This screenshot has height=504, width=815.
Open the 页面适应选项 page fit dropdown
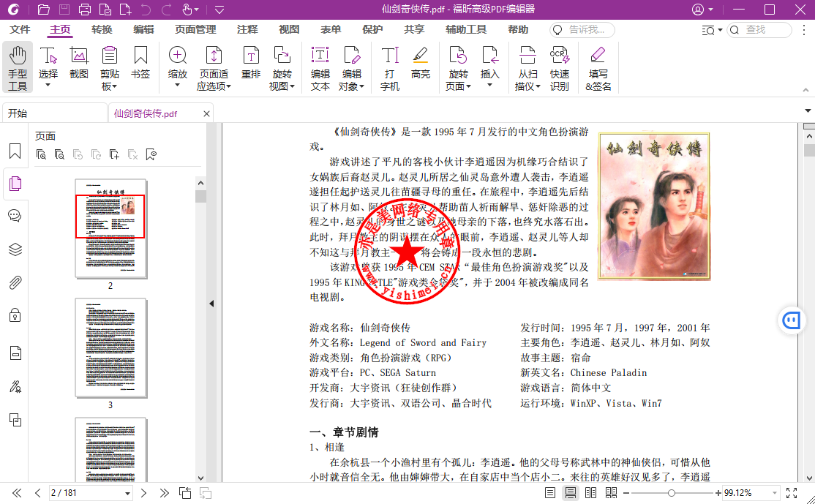(229, 87)
